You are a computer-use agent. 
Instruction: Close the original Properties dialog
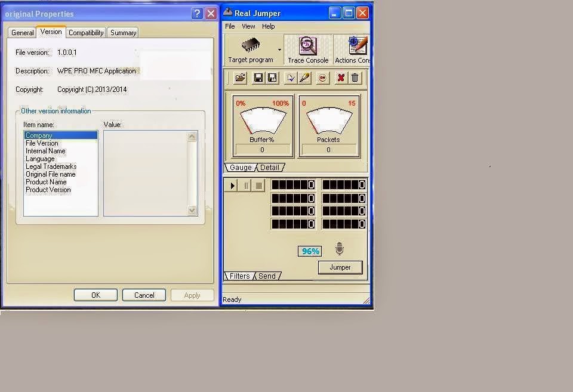[211, 14]
